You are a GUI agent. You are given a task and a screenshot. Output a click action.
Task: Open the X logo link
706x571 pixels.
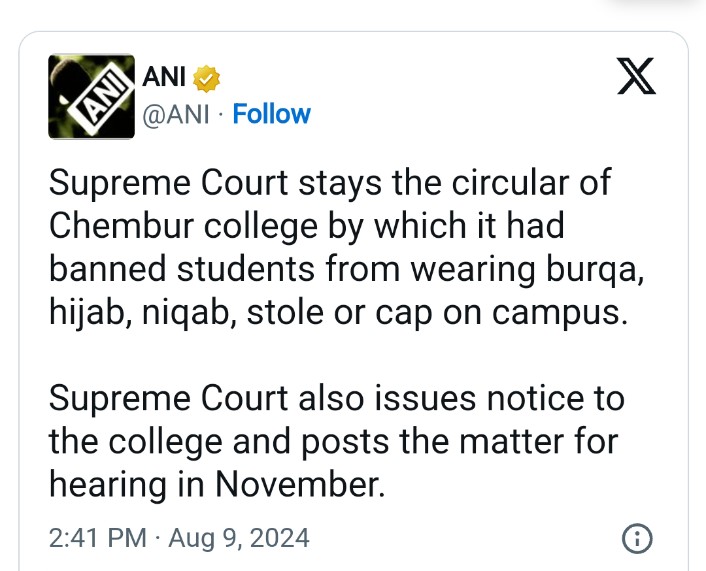pyautogui.click(x=636, y=76)
